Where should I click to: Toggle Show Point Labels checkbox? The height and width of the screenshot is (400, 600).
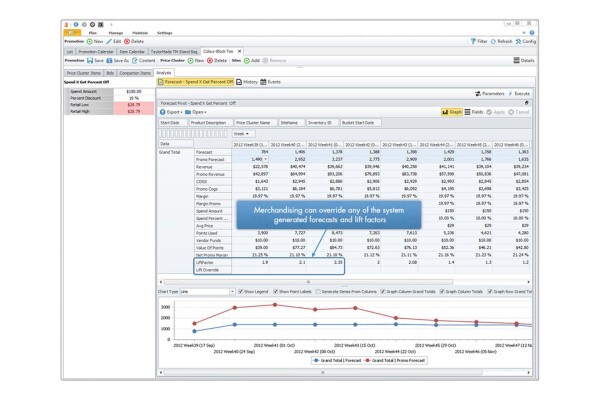pos(276,292)
